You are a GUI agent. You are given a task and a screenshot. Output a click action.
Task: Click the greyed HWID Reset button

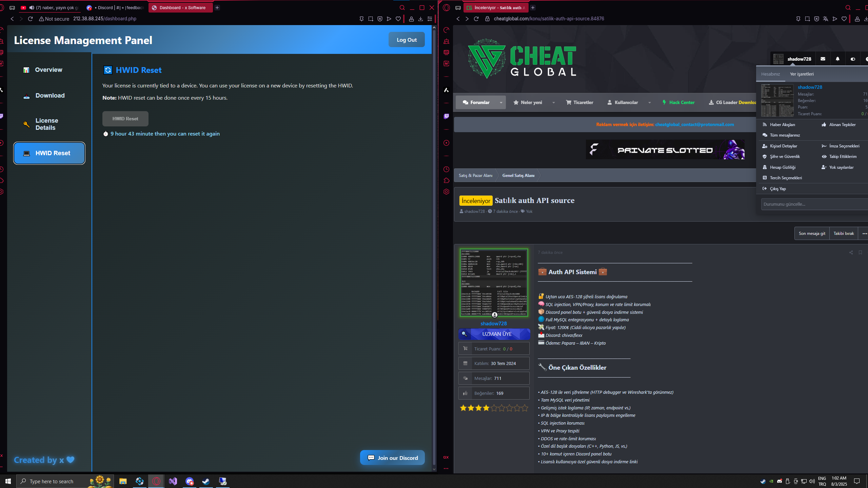[x=125, y=119]
